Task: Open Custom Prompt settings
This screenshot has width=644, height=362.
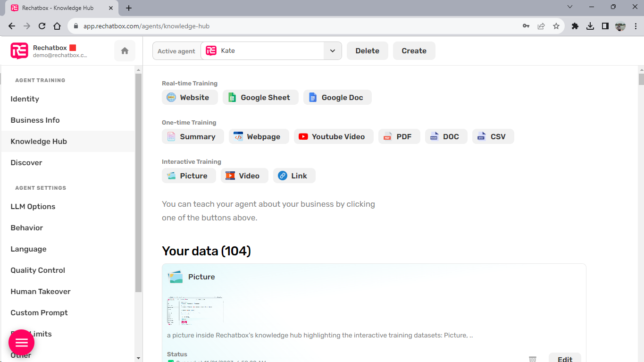Action: [x=68, y=312]
